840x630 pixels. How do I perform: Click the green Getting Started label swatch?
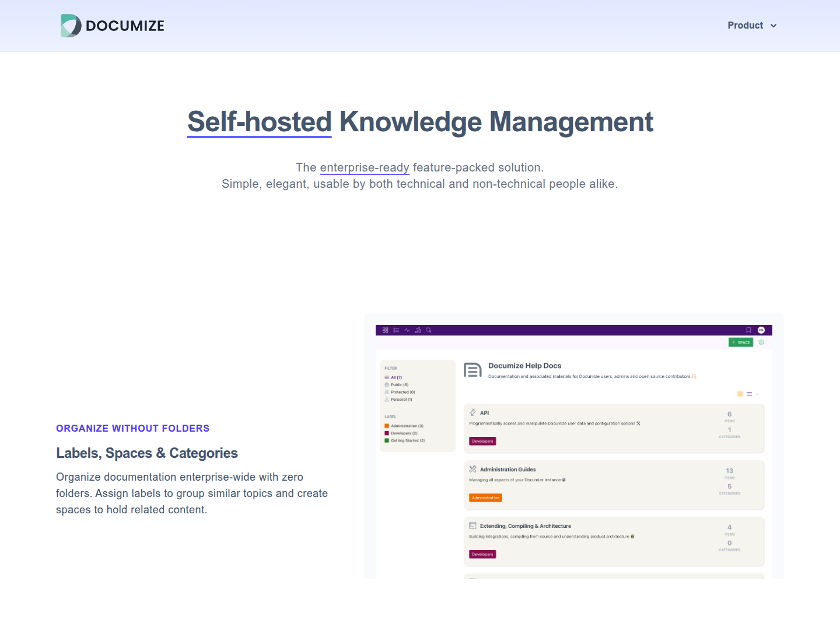coord(387,440)
